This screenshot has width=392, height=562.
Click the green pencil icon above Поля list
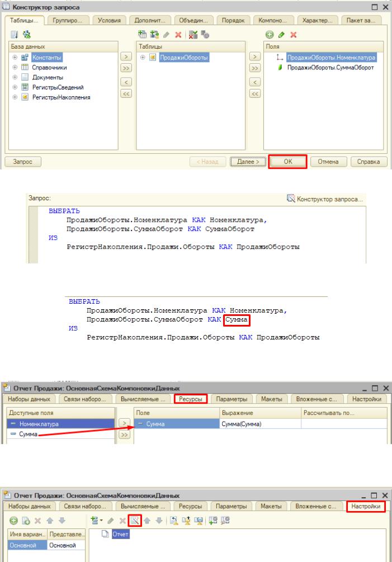click(x=282, y=35)
